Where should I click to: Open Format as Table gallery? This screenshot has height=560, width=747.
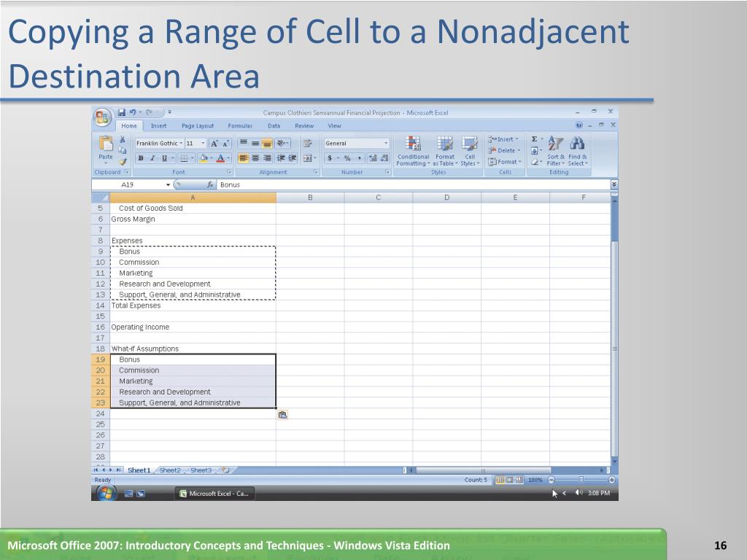(445, 151)
